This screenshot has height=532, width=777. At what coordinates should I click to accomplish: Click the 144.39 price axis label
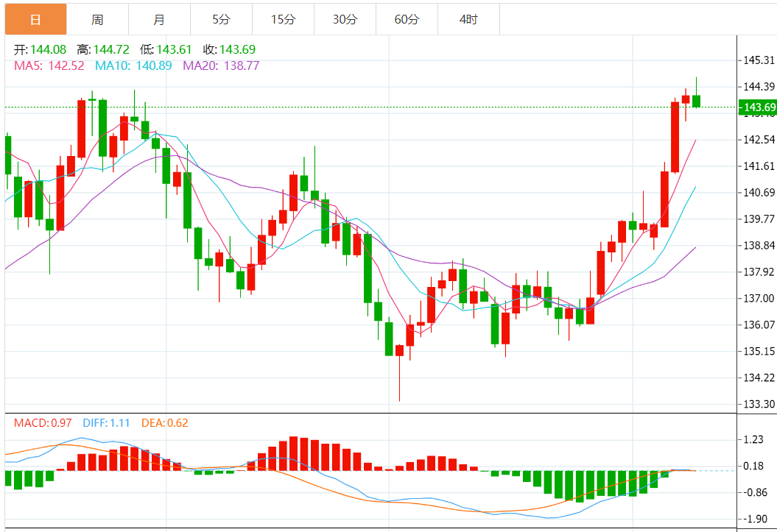[759, 87]
